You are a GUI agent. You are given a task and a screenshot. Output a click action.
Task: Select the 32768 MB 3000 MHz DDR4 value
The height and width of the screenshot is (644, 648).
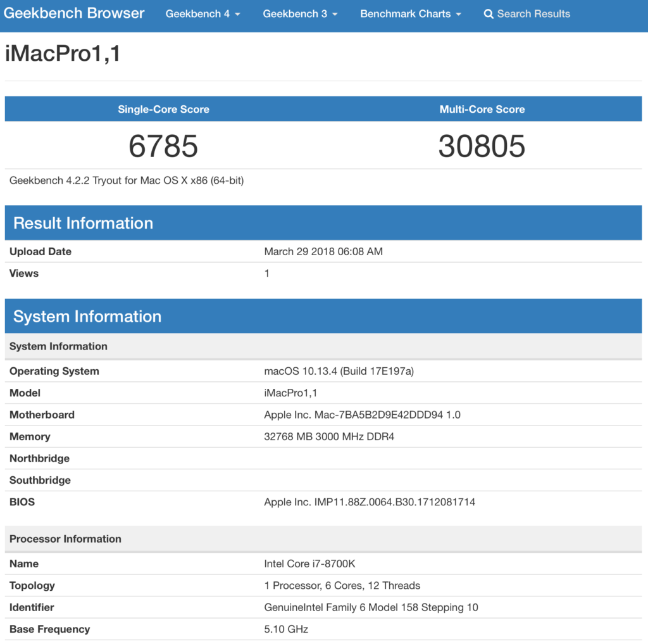(x=329, y=437)
